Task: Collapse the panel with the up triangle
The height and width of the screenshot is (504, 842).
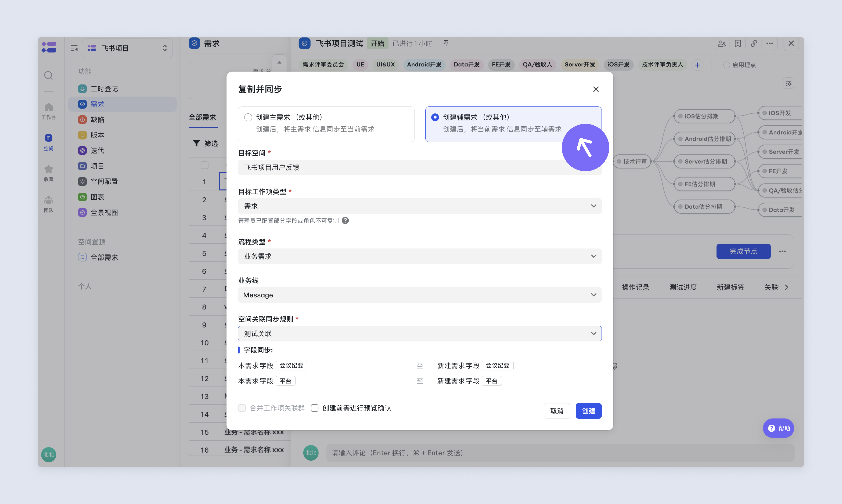Action: point(279,62)
